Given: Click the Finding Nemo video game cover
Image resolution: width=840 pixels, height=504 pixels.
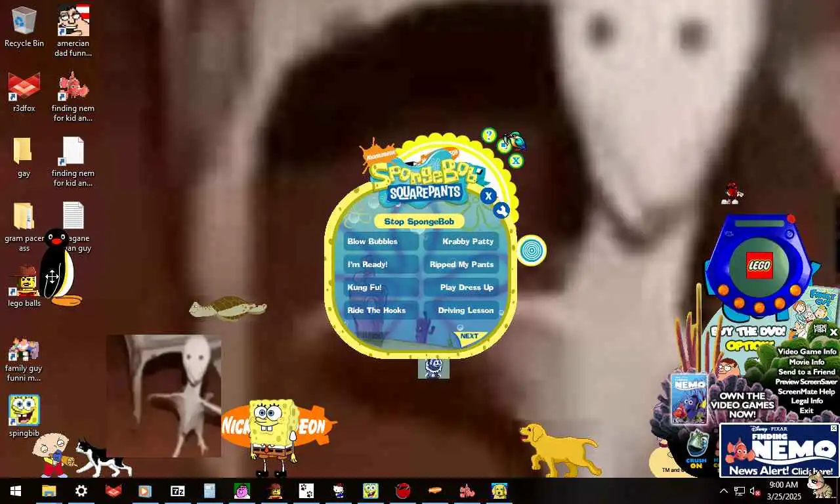Looking at the screenshot, I should tap(689, 400).
